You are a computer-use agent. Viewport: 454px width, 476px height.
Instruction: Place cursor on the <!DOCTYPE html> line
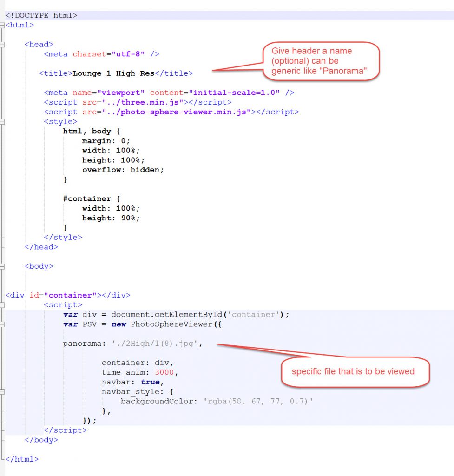(x=41, y=15)
